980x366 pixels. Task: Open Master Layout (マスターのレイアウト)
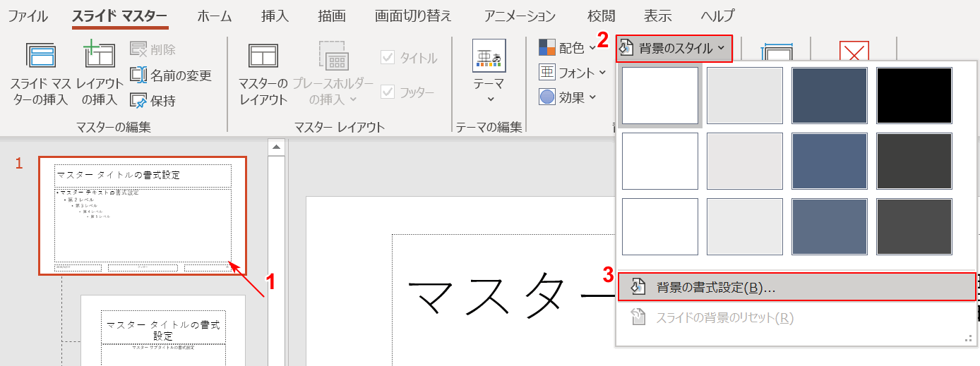point(263,74)
